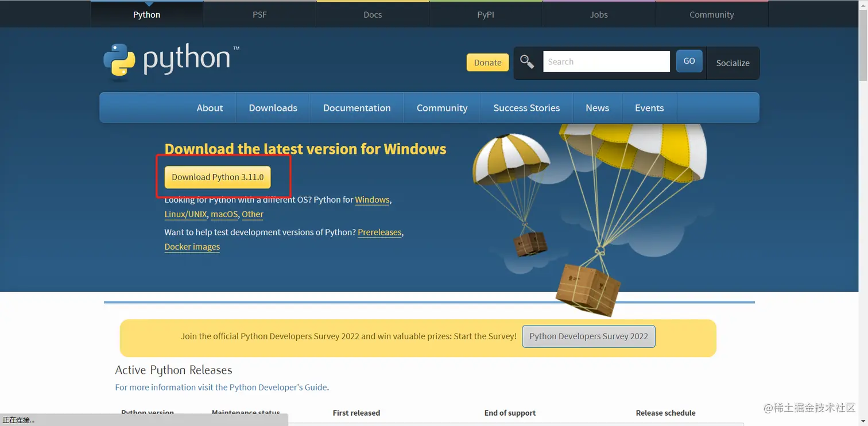Click the End of support column header
This screenshot has height=426, width=868.
pos(510,413)
